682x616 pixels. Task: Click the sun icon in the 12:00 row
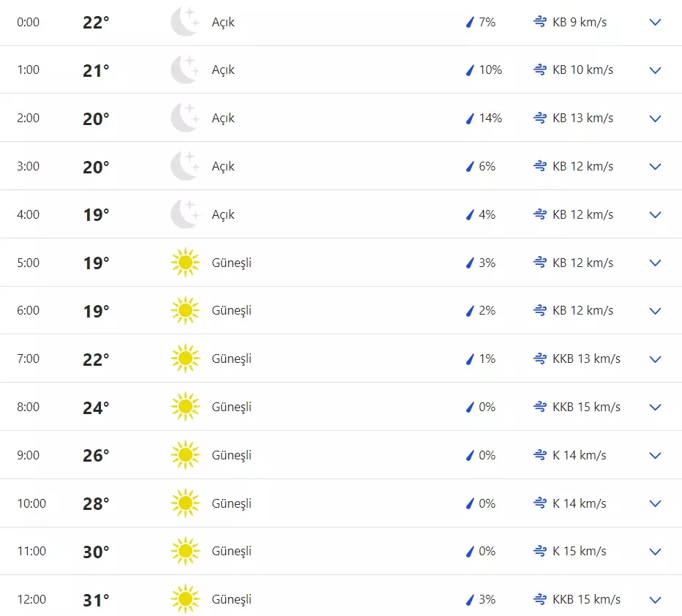[x=184, y=599]
